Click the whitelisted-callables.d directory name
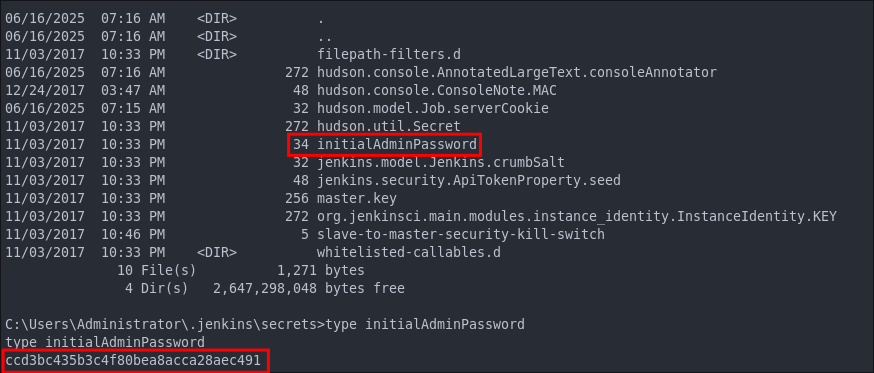Viewport: 874px width, 373px height. click(x=409, y=252)
